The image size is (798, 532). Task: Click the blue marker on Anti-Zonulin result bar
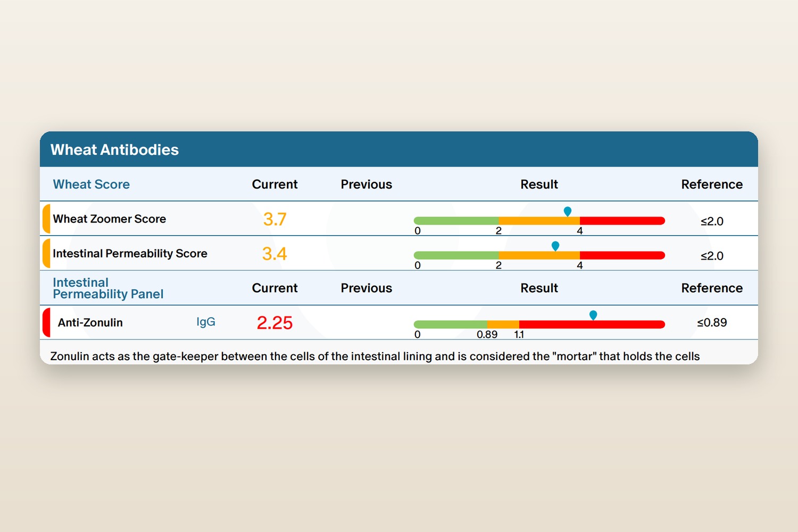coord(593,315)
